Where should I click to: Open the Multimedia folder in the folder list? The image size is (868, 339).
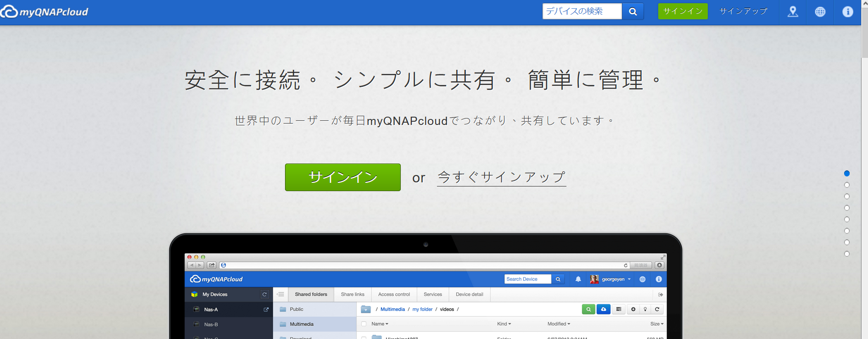[315, 324]
